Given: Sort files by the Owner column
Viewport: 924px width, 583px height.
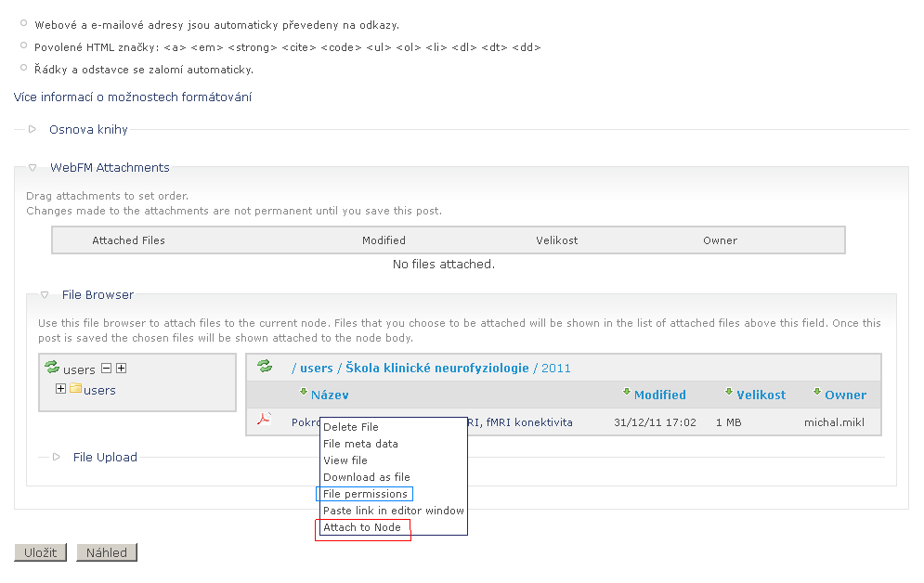Looking at the screenshot, I should [845, 395].
